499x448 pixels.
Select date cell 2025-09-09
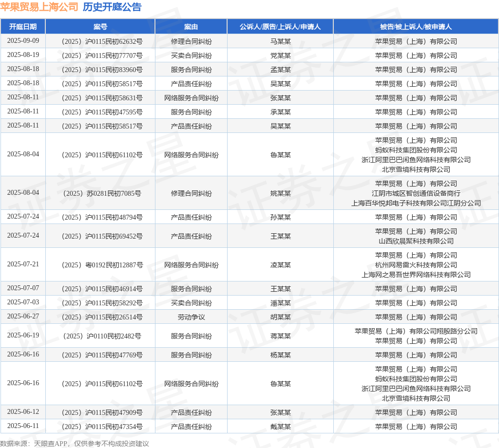pyautogui.click(x=23, y=41)
